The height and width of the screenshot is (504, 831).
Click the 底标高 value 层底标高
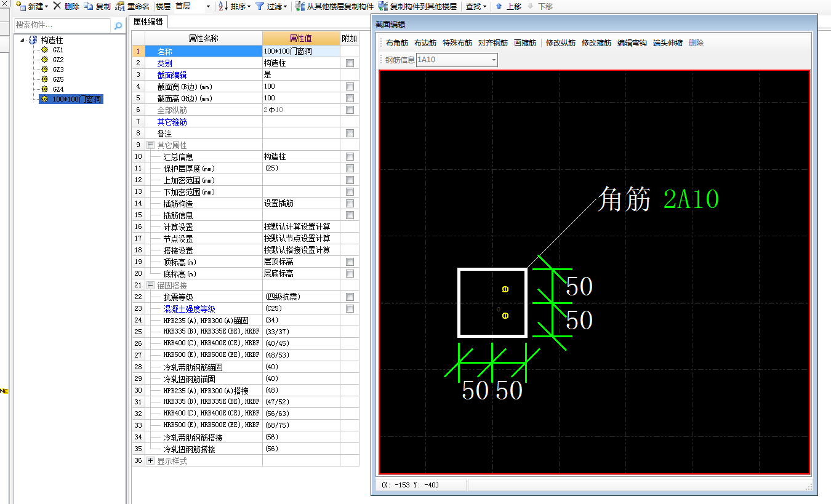coord(301,274)
